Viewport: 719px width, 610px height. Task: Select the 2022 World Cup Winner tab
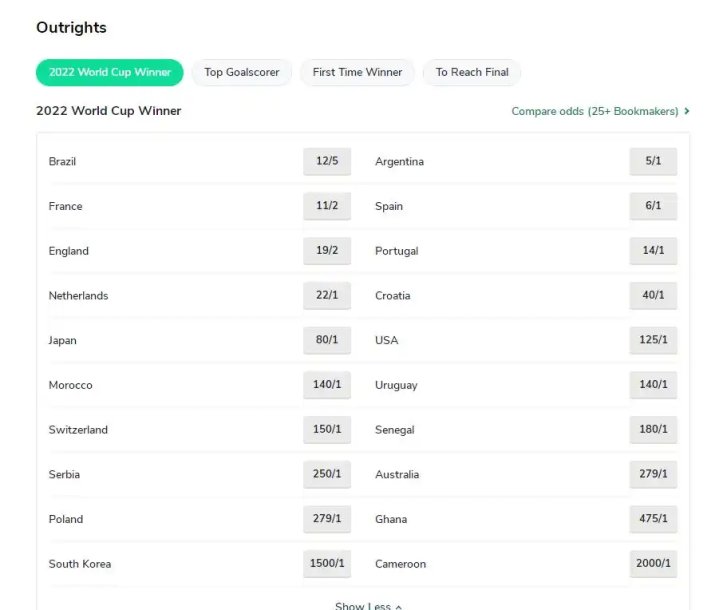pyautogui.click(x=110, y=72)
